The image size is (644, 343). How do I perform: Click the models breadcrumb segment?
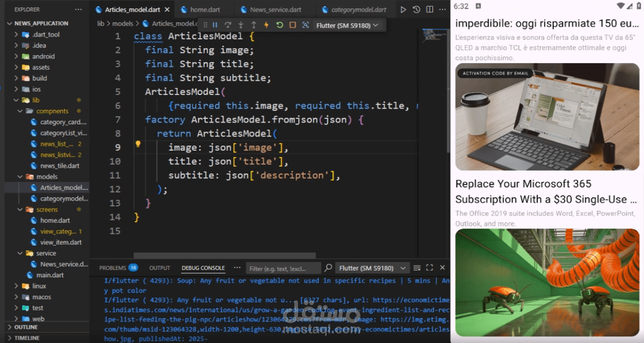click(123, 23)
